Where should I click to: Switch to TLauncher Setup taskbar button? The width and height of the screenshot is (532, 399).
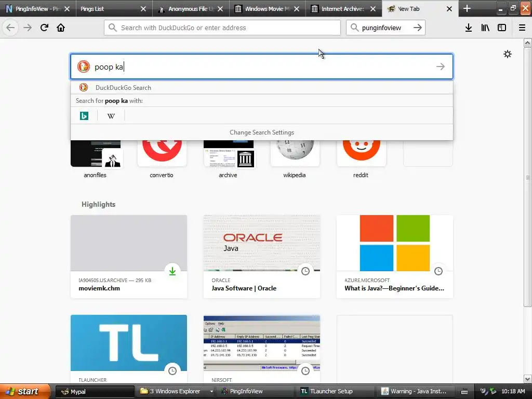[336, 392]
